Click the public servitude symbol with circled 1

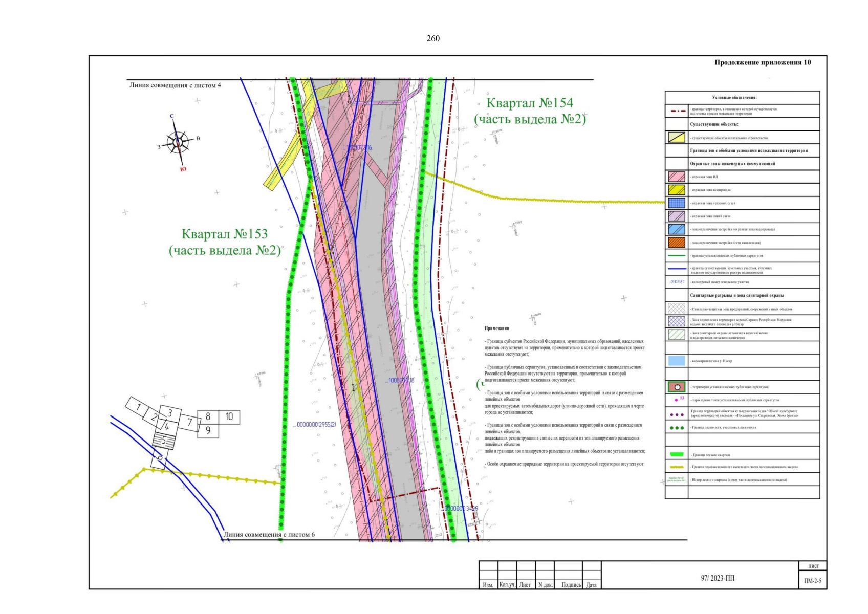tap(676, 387)
